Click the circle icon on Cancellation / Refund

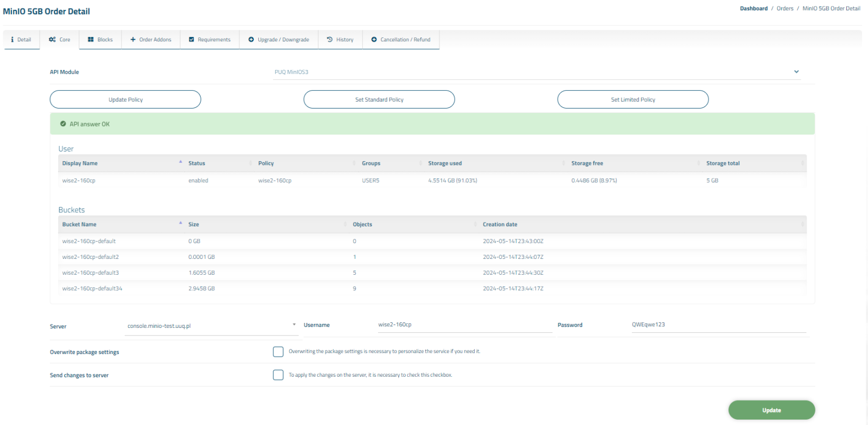coord(374,40)
